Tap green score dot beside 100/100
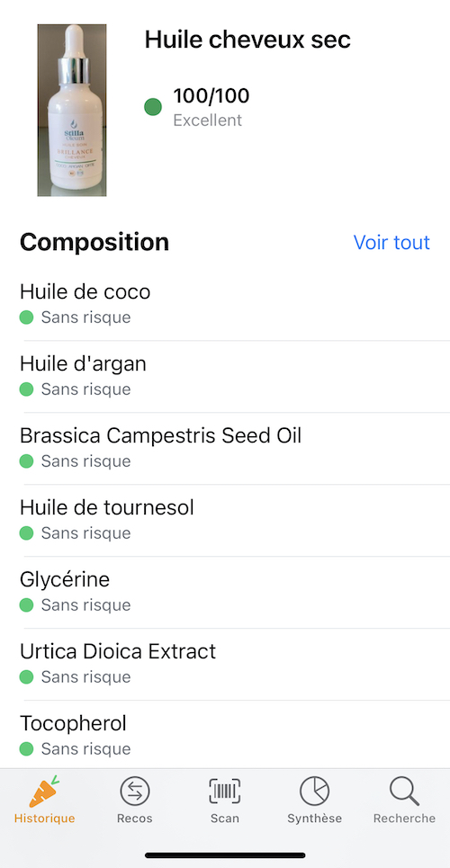Viewport: 450px width, 868px height. [x=153, y=107]
